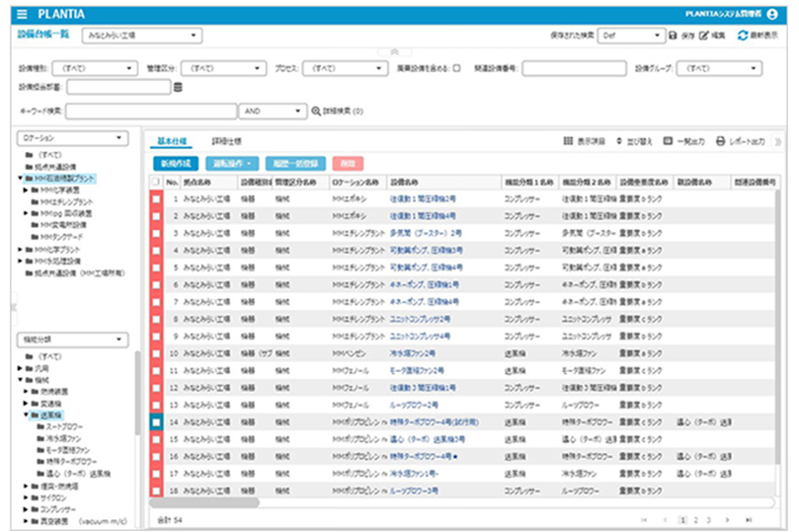
Task: Open equipment name link in row 1
Action: click(x=423, y=199)
